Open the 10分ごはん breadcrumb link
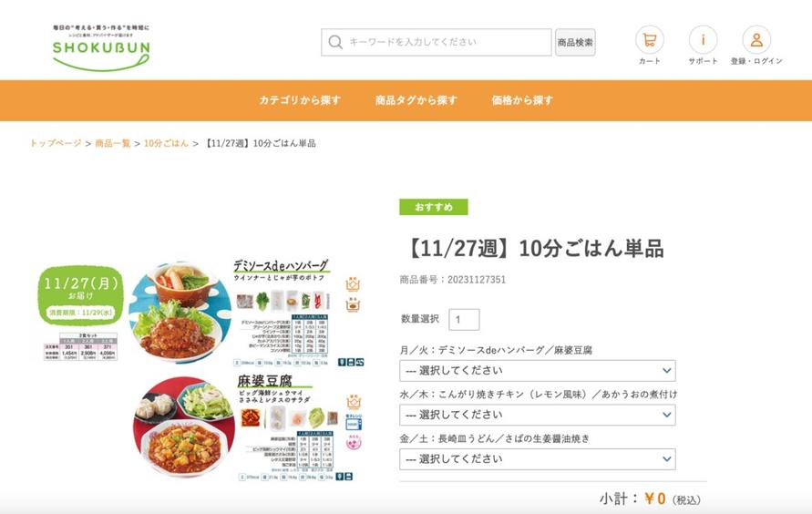 tap(166, 143)
